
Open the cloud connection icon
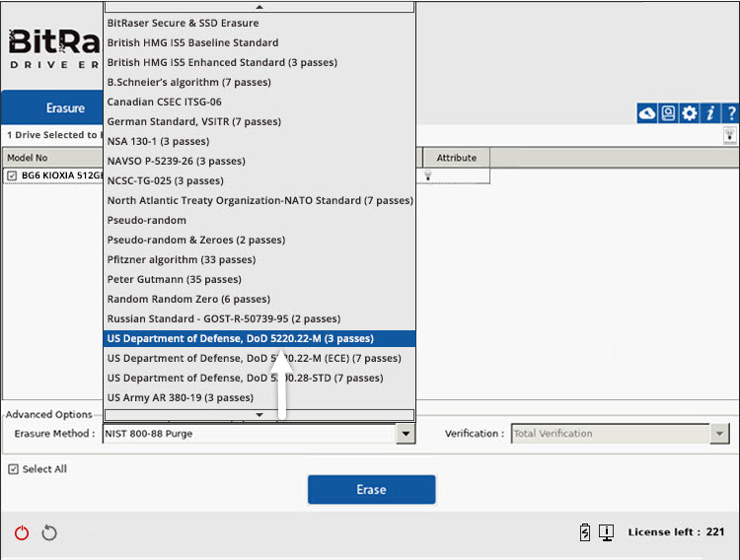[x=647, y=113]
